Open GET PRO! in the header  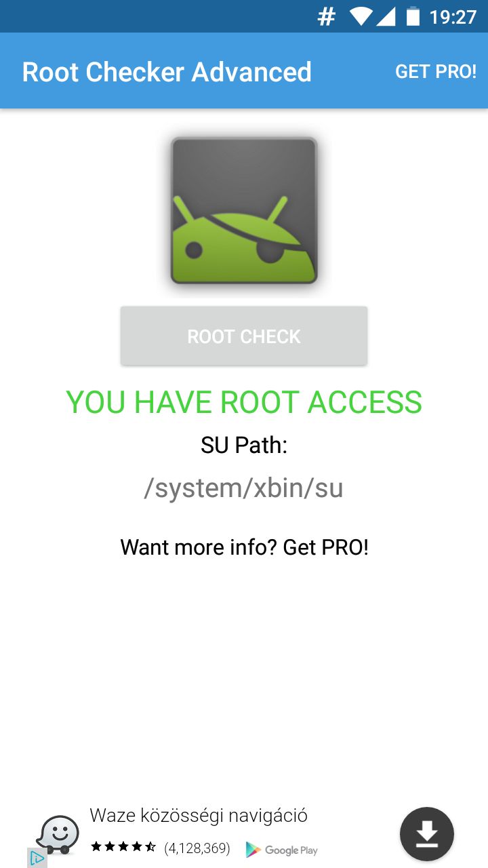click(436, 72)
